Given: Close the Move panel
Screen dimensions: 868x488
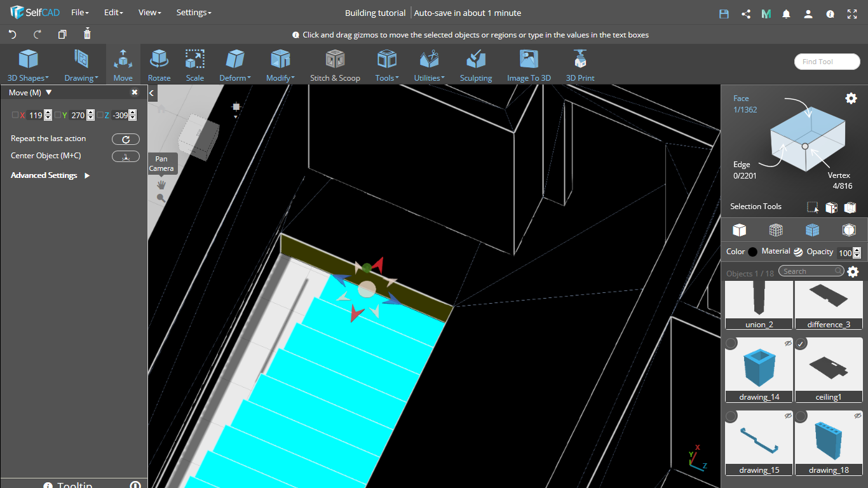Looking at the screenshot, I should pyautogui.click(x=135, y=93).
